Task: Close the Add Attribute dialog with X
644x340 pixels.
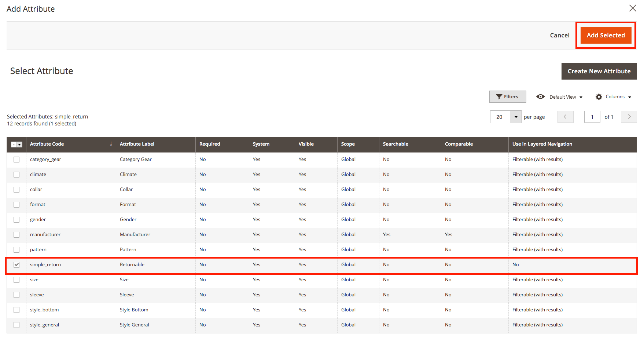Action: (x=633, y=8)
